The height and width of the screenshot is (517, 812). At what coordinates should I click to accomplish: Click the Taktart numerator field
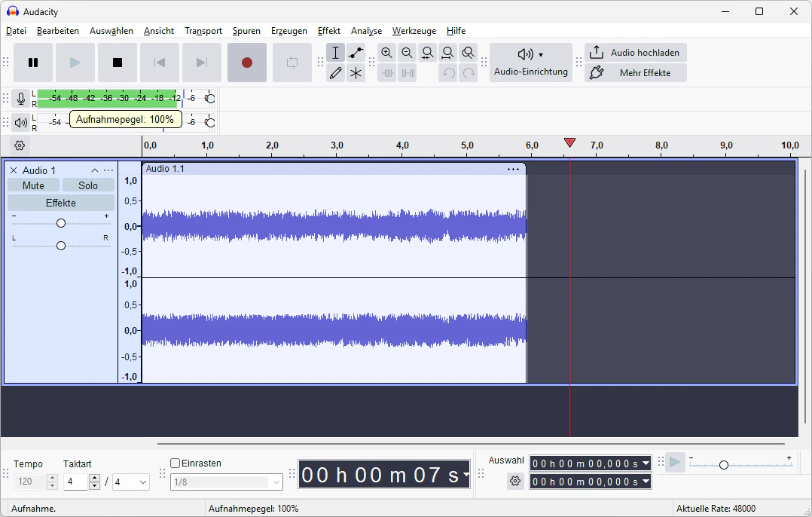76,482
